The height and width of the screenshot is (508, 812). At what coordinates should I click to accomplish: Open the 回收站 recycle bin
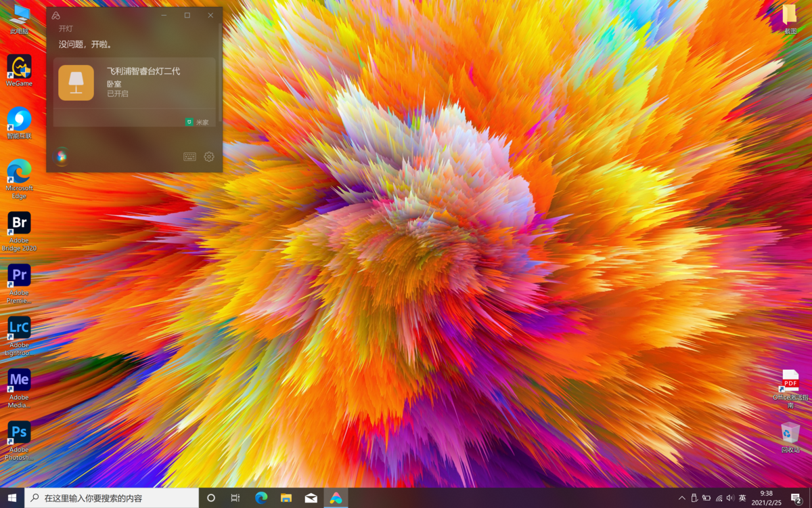pos(790,438)
